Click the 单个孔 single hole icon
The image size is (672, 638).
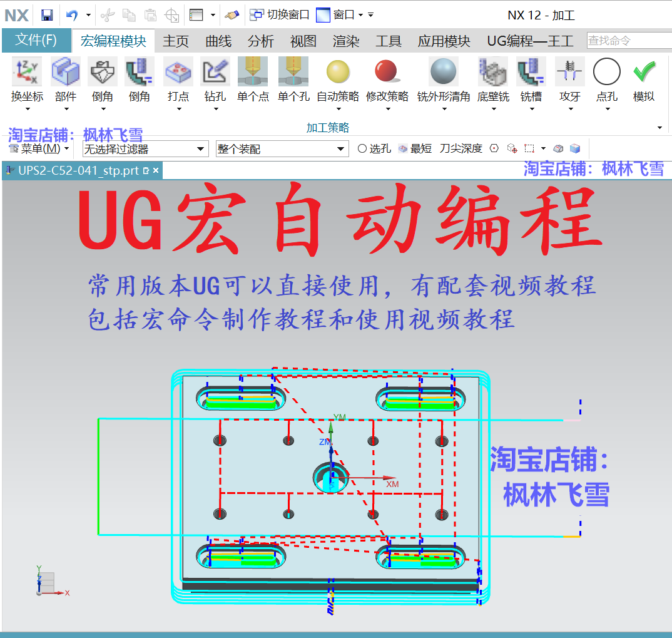tap(293, 71)
